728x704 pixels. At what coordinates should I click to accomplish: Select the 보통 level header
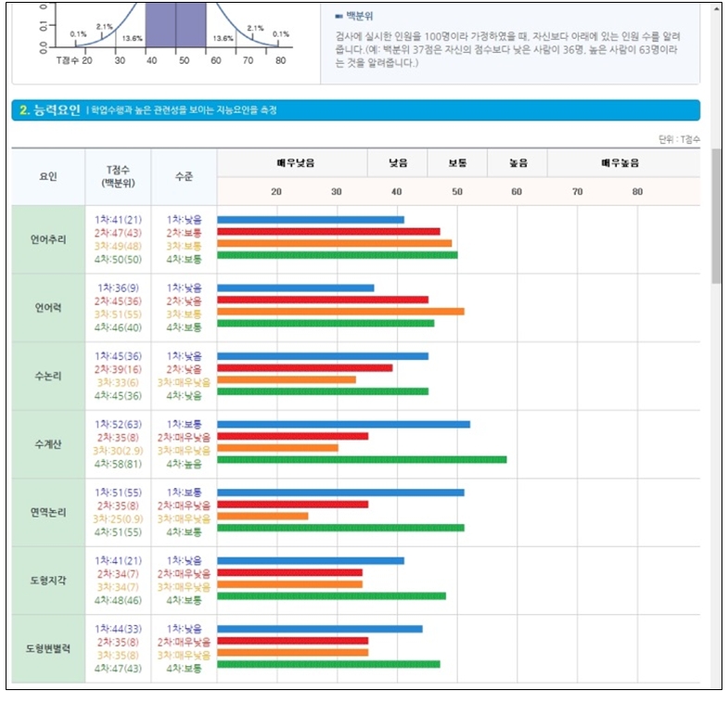[456, 162]
